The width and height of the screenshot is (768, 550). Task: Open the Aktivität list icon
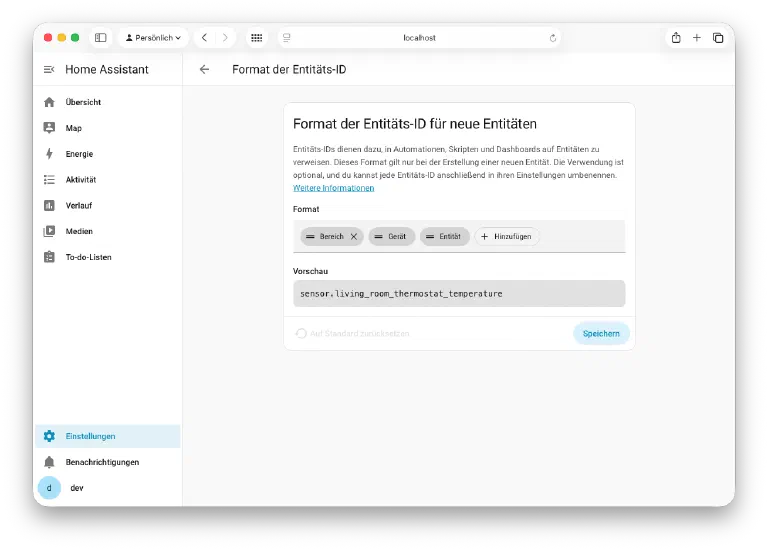tap(49, 180)
